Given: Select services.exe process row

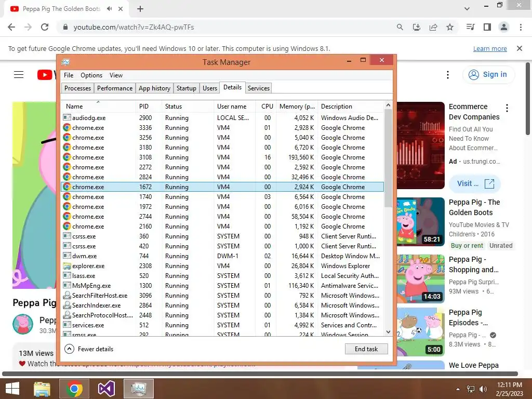Looking at the screenshot, I should 222,325.
